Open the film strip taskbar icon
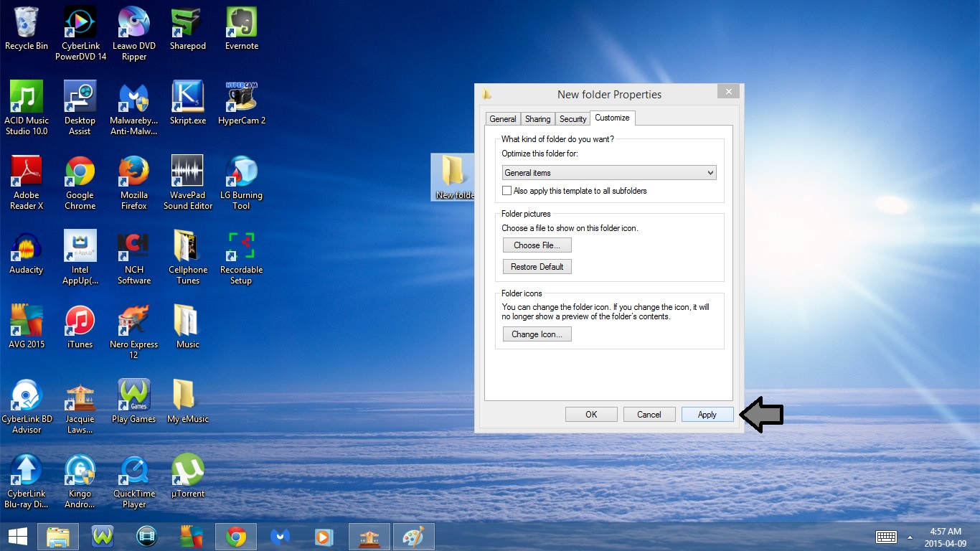 pos(146,537)
